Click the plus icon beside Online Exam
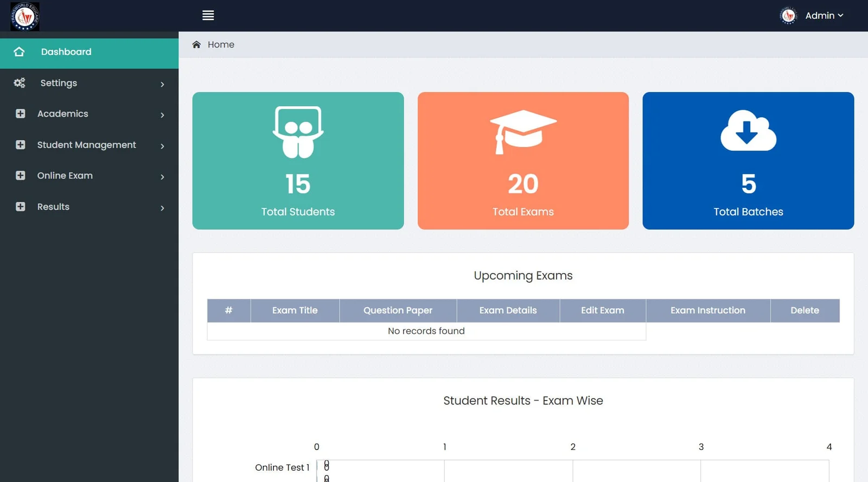 (21, 176)
